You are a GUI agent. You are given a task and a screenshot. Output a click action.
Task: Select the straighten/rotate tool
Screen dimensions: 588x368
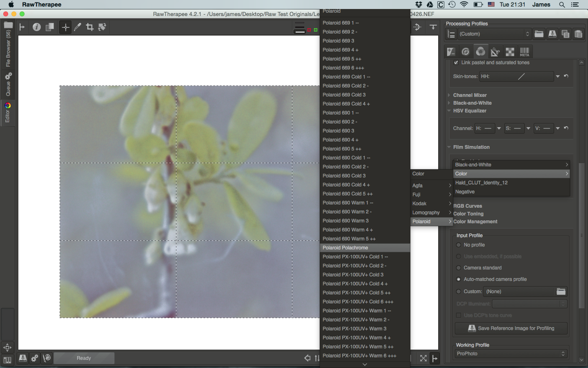[x=102, y=27]
